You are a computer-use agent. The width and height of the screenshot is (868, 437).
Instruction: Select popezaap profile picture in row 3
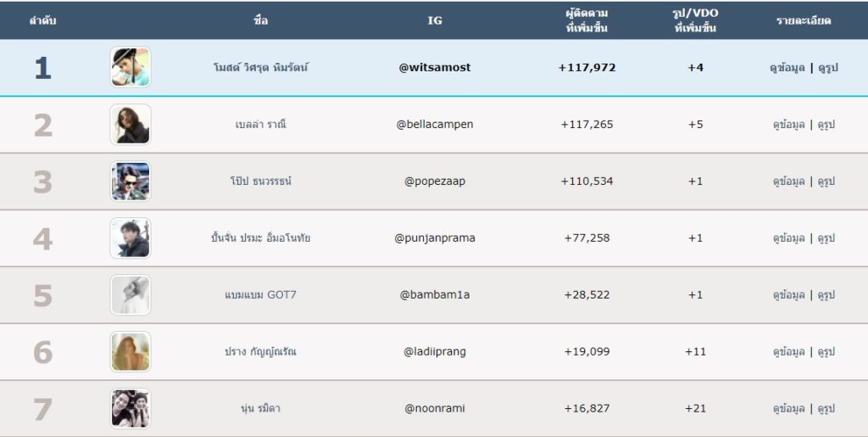click(x=130, y=181)
